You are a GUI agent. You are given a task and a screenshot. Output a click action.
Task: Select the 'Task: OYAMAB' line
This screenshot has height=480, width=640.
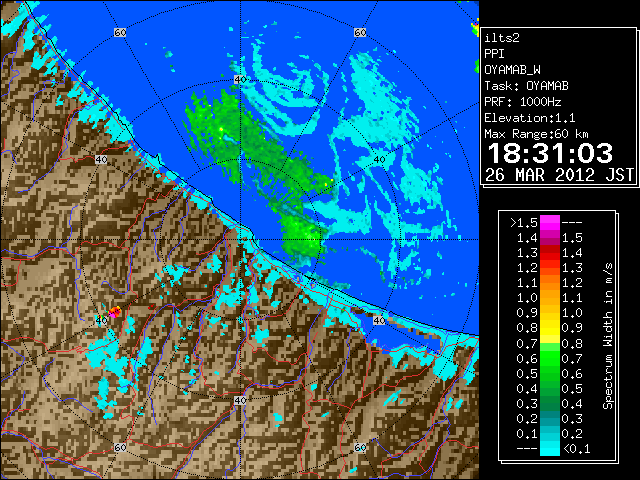tap(527, 86)
